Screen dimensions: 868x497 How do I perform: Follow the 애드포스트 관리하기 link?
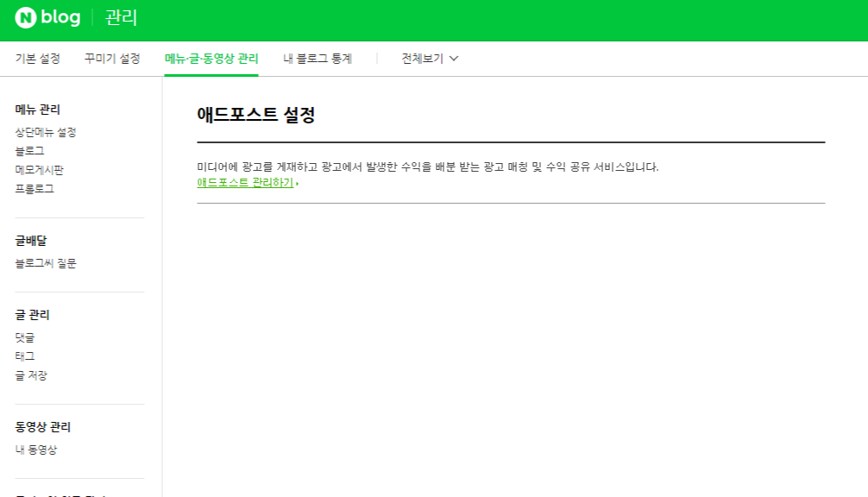[x=245, y=183]
